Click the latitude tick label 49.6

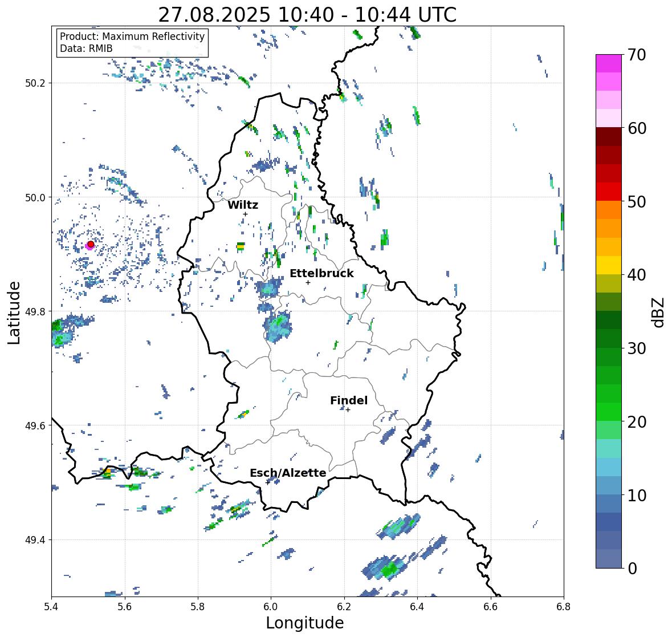(x=35, y=425)
